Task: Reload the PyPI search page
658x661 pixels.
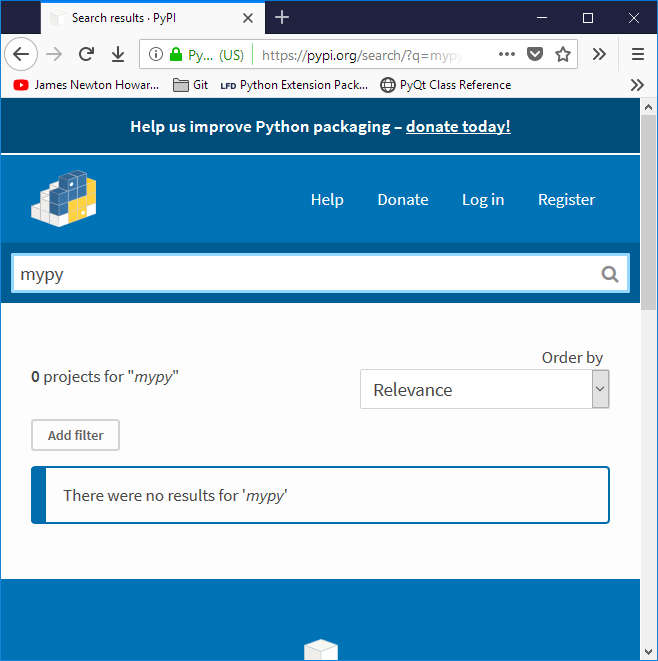Action: tap(86, 54)
